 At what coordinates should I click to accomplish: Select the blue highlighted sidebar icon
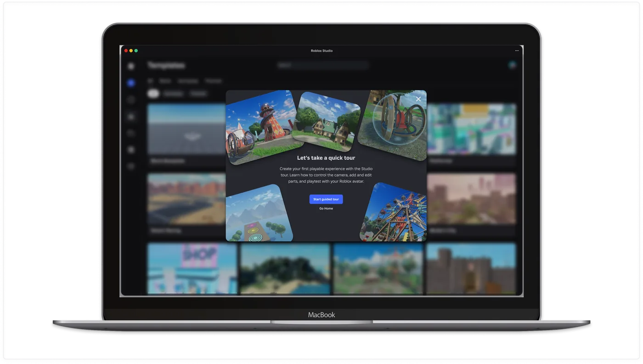pos(131,83)
